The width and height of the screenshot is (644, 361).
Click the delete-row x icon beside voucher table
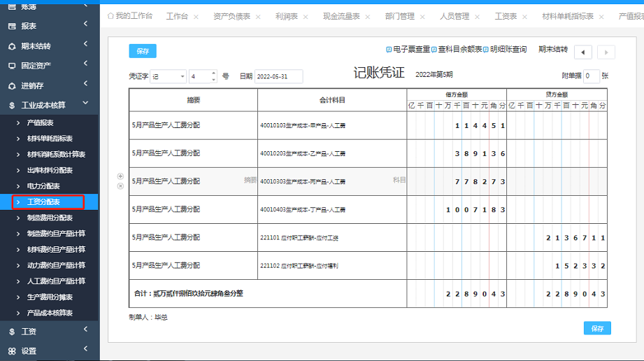pos(120,186)
